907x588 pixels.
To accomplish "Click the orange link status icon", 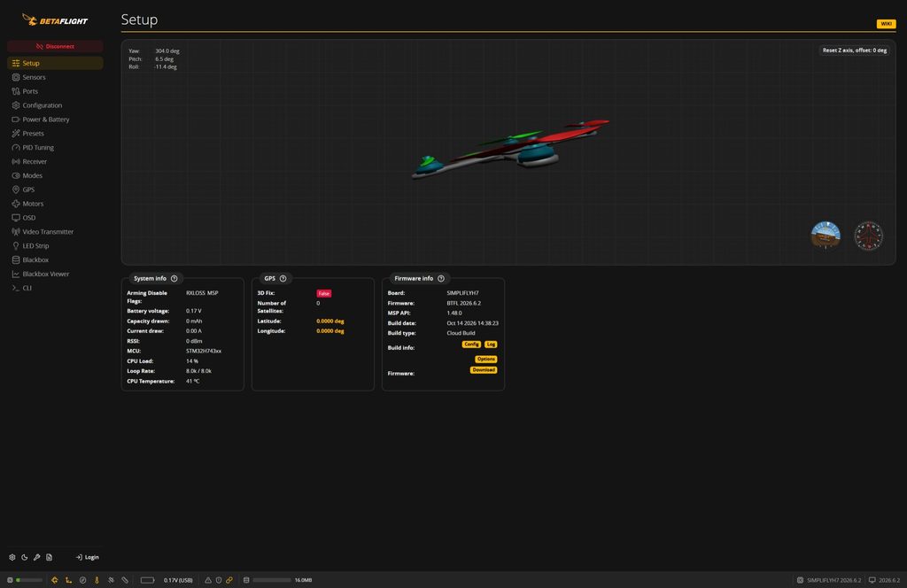I will point(229,580).
